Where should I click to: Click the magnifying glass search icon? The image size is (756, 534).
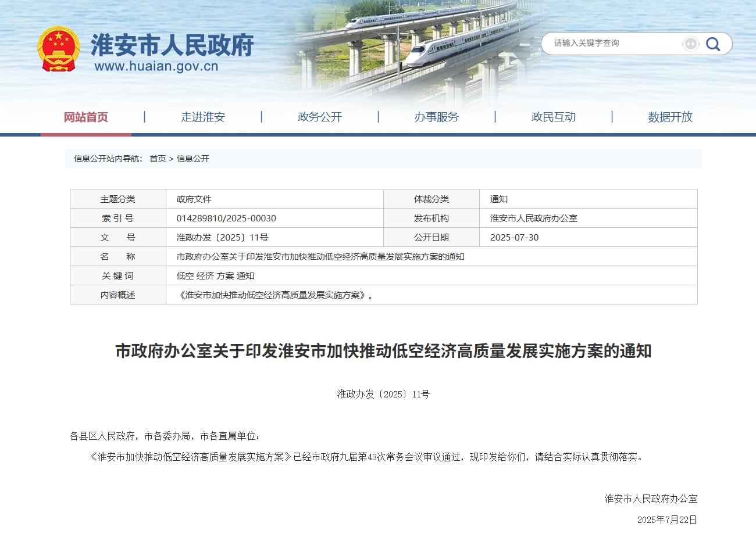712,44
